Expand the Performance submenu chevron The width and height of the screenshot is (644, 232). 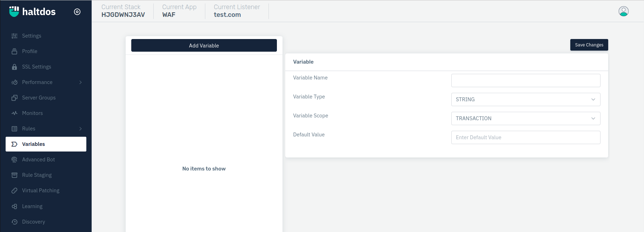click(x=80, y=82)
